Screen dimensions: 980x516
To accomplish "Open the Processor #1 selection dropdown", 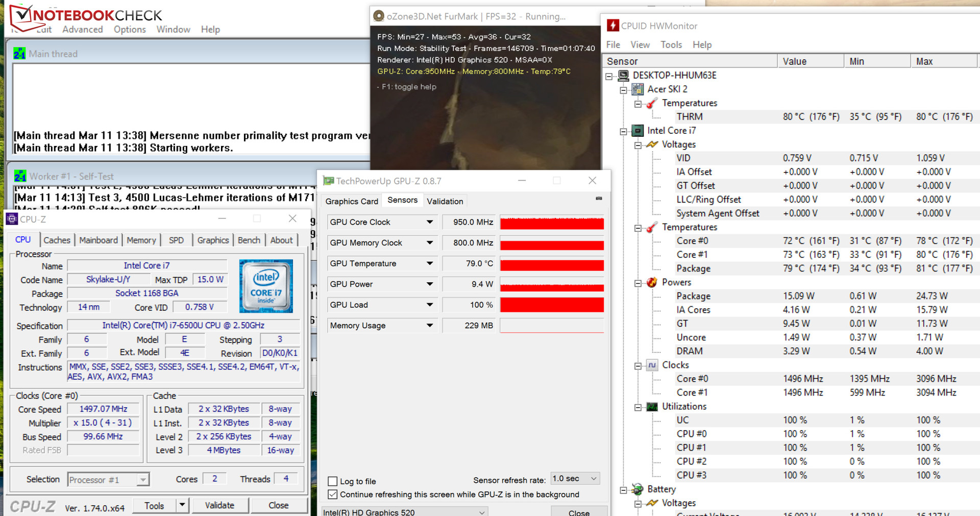I will pos(108,480).
